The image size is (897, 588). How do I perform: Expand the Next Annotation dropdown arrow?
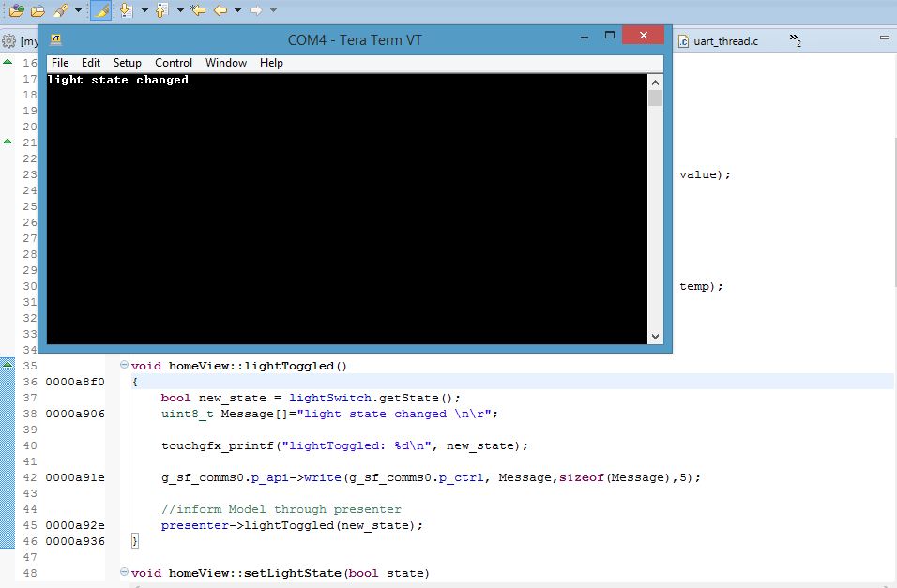(144, 10)
